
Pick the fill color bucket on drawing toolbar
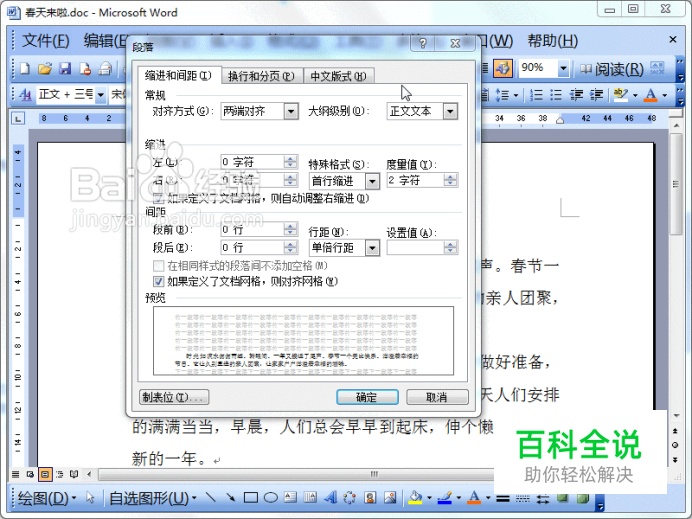click(x=415, y=498)
